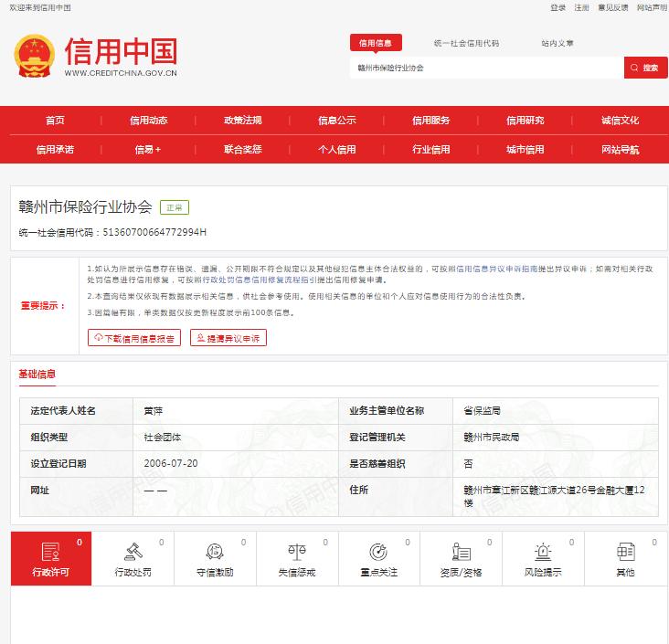Screen dimensions: 669x644
Task: Open the 信用研究 navigation menu item
Action: (x=526, y=121)
